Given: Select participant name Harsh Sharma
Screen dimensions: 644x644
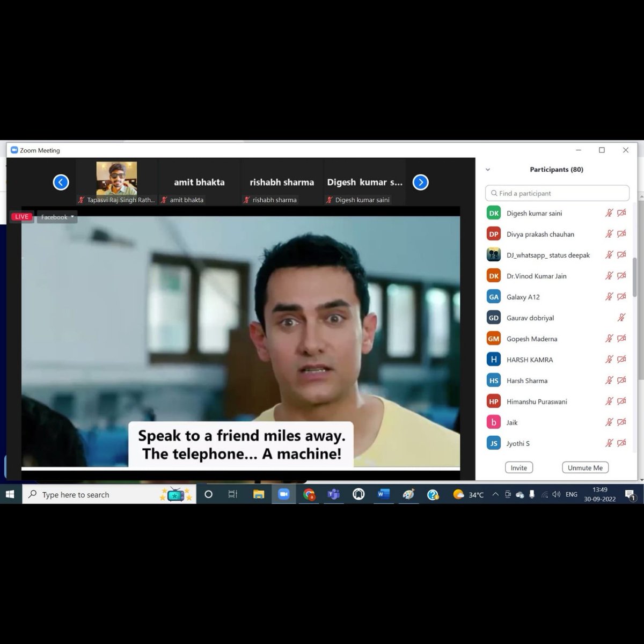Looking at the screenshot, I should pyautogui.click(x=527, y=380).
